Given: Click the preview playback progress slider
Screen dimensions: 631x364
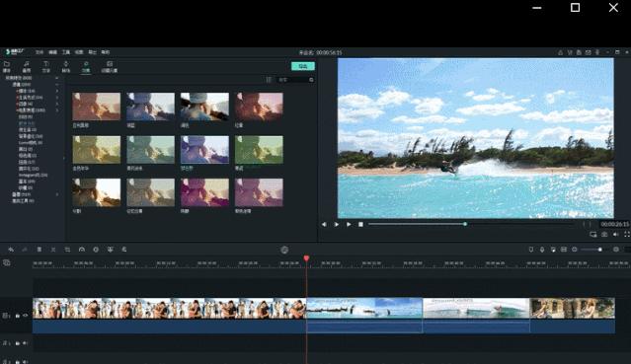Looking at the screenshot, I should click(x=470, y=224).
